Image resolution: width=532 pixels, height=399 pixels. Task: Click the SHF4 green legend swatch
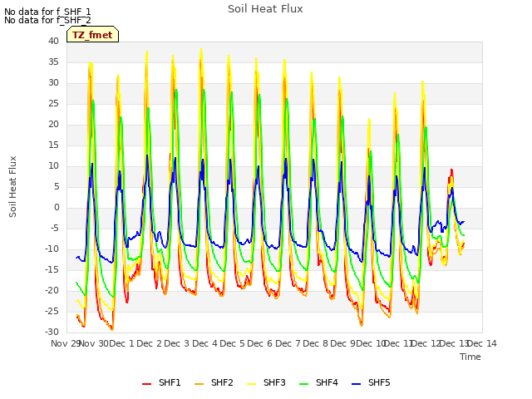(304, 383)
